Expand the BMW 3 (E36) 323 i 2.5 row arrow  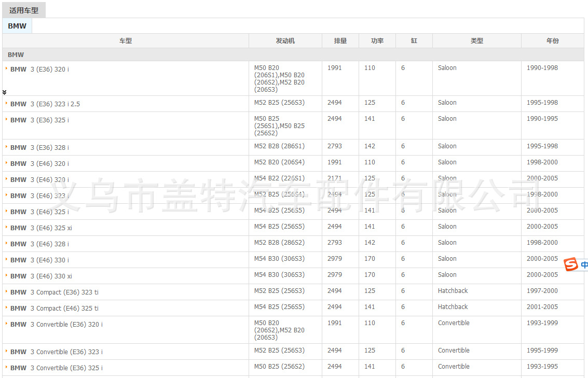pos(6,103)
